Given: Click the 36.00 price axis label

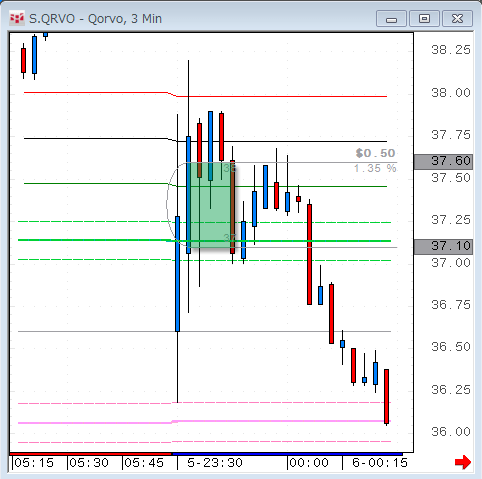Looking at the screenshot, I should pyautogui.click(x=451, y=432).
